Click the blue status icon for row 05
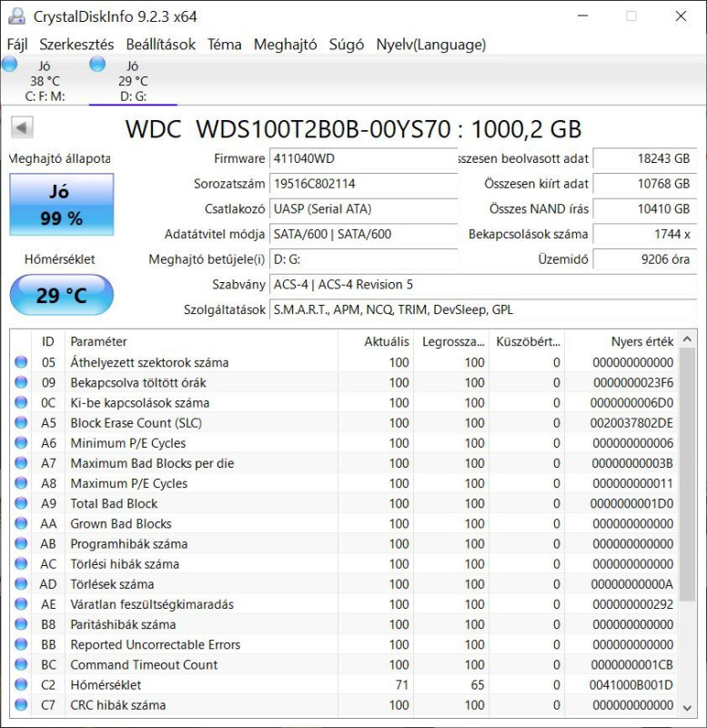707x728 pixels. (21, 362)
